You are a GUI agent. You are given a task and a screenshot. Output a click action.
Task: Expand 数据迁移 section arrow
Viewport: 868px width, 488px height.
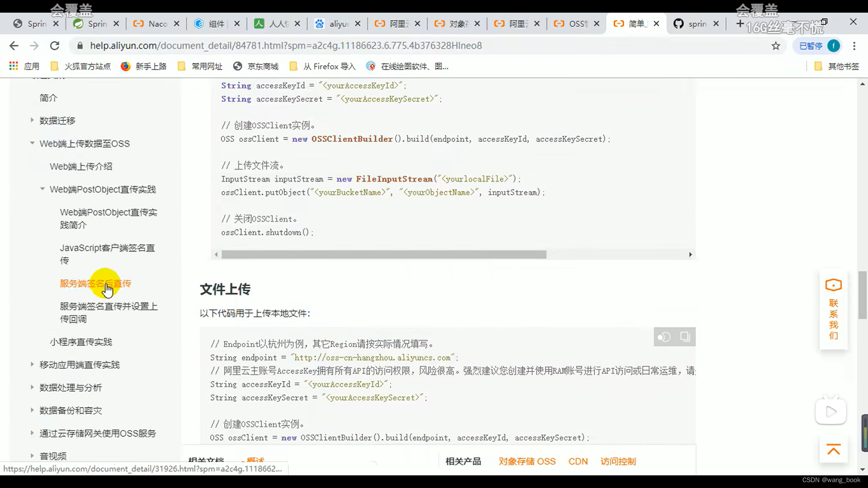point(32,120)
